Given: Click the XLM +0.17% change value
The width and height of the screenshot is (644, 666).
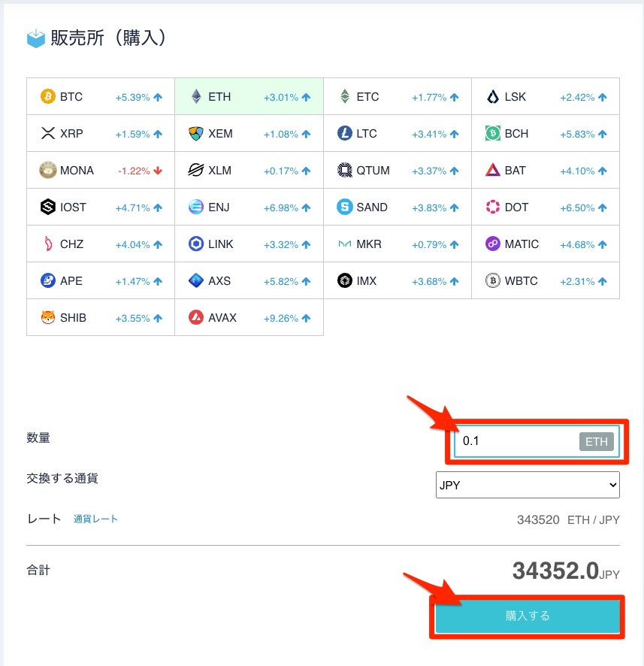Looking at the screenshot, I should point(280,171).
